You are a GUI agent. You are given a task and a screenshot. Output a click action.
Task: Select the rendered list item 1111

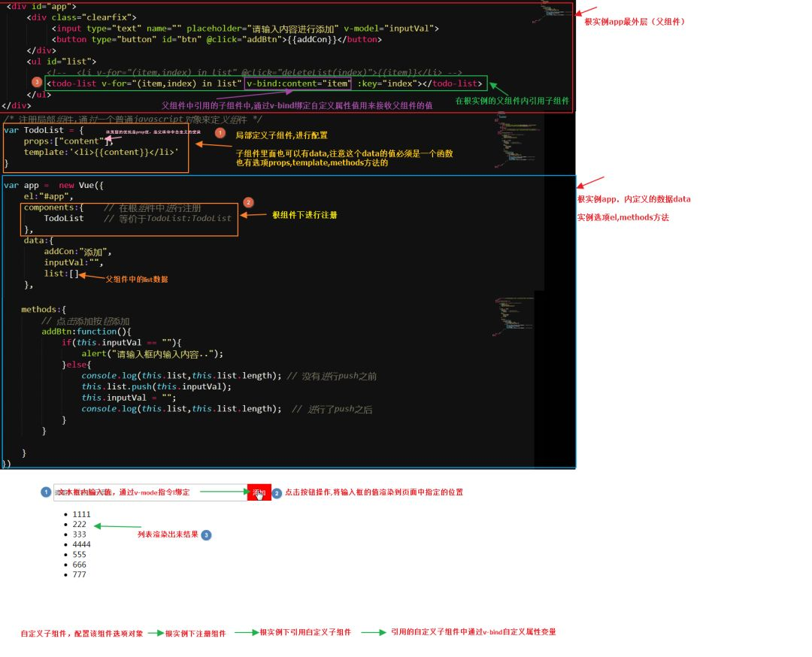click(81, 514)
